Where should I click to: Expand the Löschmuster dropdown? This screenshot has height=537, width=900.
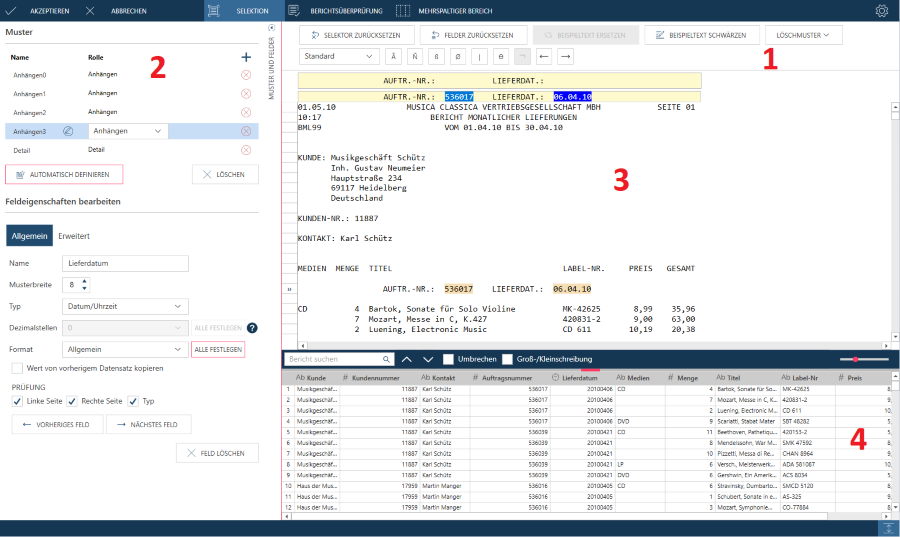click(803, 35)
